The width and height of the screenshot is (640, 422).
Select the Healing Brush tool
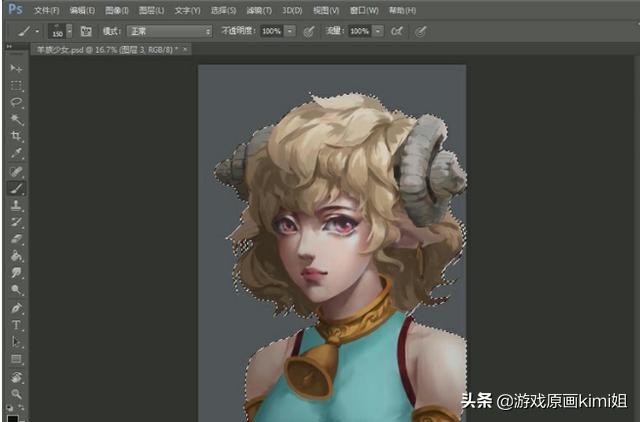(x=16, y=171)
